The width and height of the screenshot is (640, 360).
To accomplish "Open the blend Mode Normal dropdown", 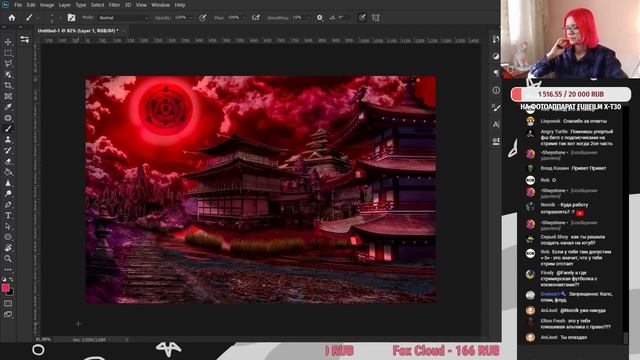I will pyautogui.click(x=123, y=18).
